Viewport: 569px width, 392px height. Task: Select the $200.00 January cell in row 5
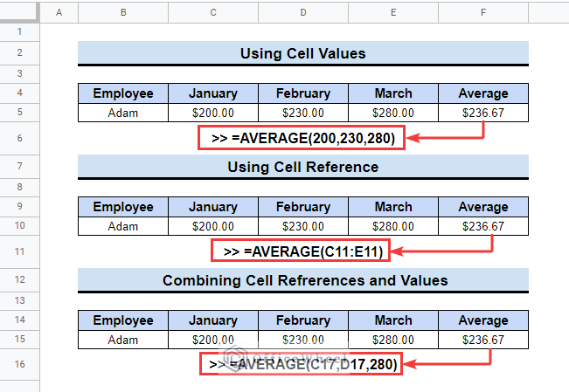point(213,113)
